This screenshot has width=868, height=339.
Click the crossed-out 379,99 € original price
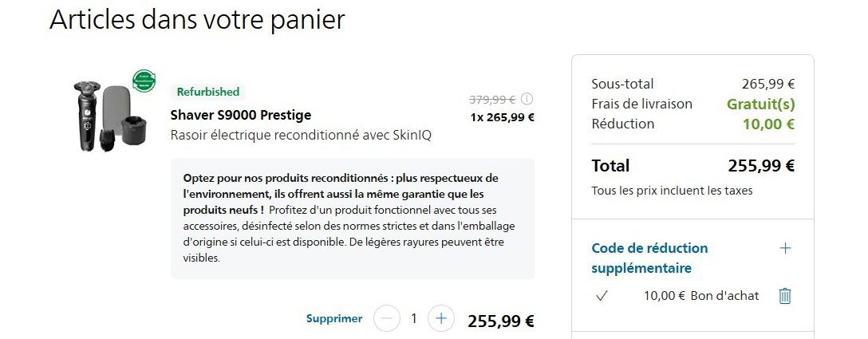pos(491,100)
